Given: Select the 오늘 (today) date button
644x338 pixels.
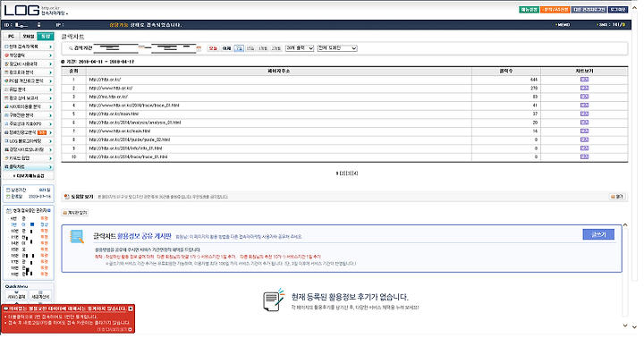Looking at the screenshot, I should (x=213, y=48).
